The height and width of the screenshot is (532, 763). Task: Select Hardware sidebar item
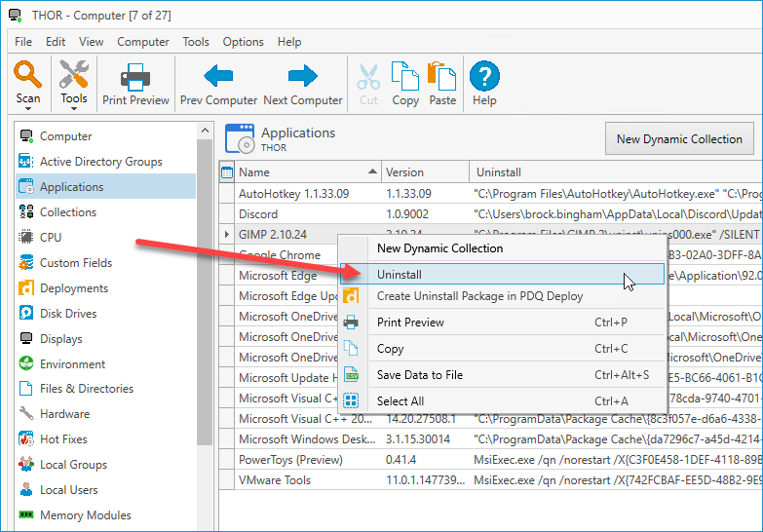(x=105, y=414)
